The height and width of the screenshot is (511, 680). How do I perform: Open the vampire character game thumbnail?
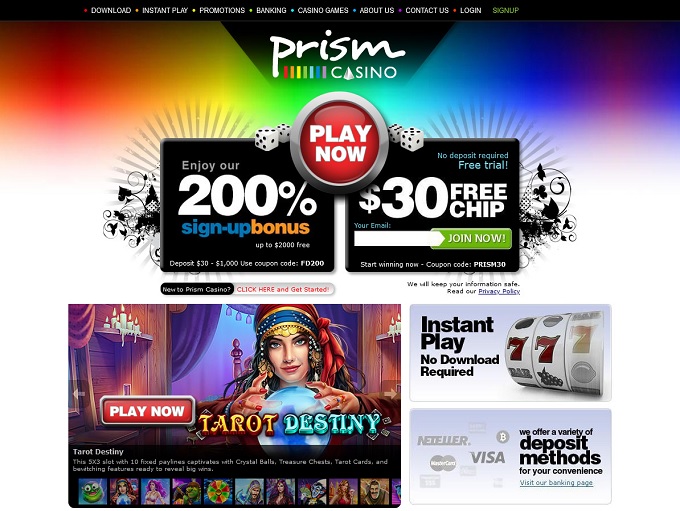312,491
